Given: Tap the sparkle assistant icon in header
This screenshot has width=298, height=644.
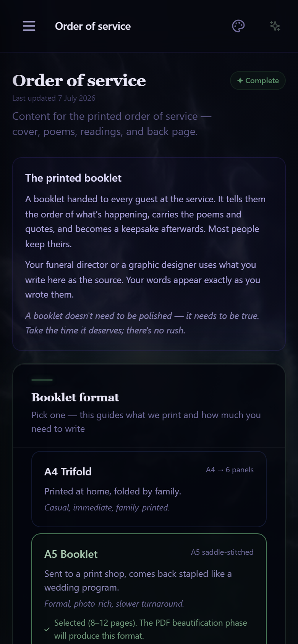Looking at the screenshot, I should (275, 26).
